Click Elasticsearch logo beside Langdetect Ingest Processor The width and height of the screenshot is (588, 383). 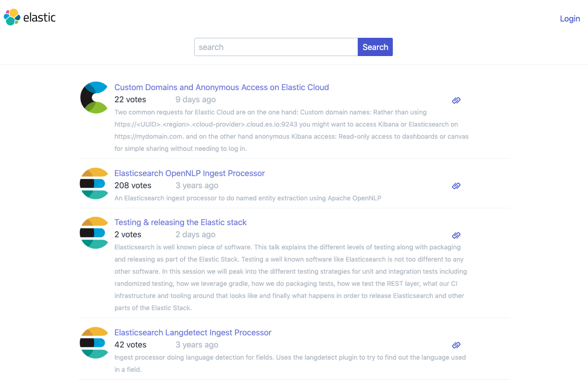click(94, 343)
